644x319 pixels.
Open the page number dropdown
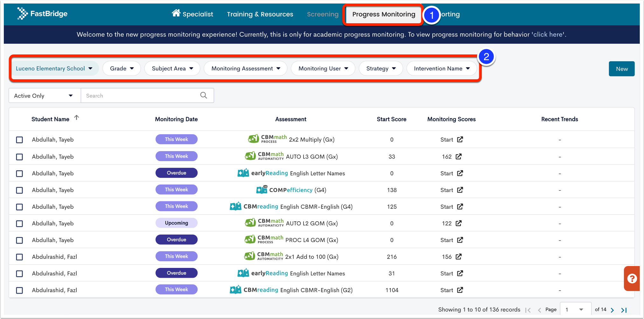click(x=575, y=309)
